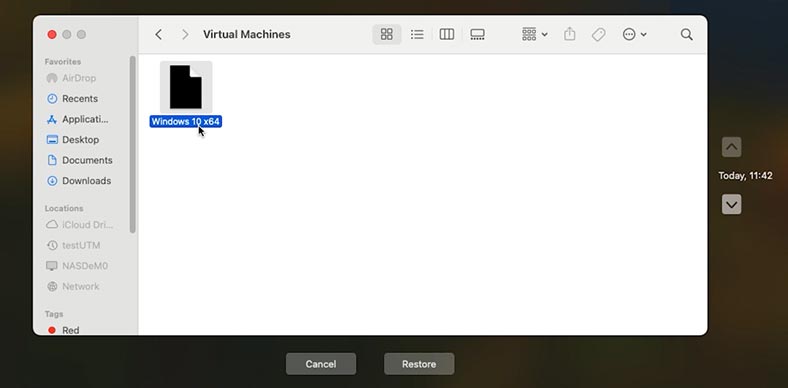The image size is (788, 388).
Task: Select the Red tag
Action: click(x=63, y=330)
